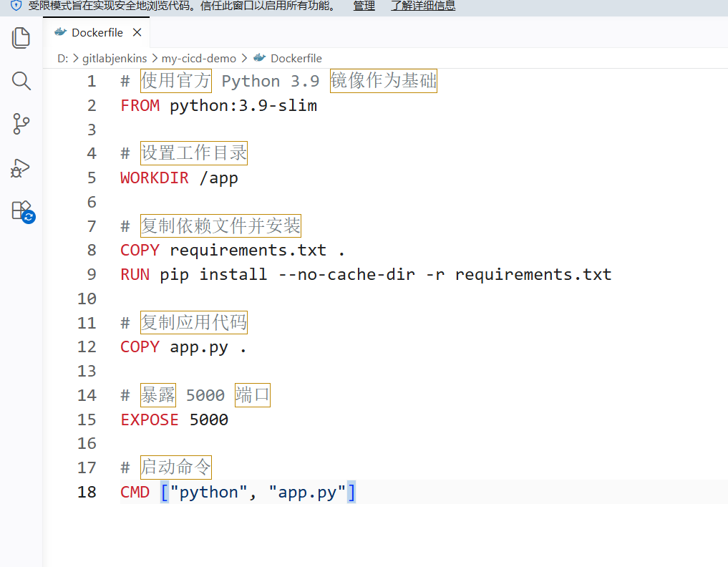Click the Docker icon in the breadcrumb
Viewport: 728px width, 567px height.
pos(260,58)
